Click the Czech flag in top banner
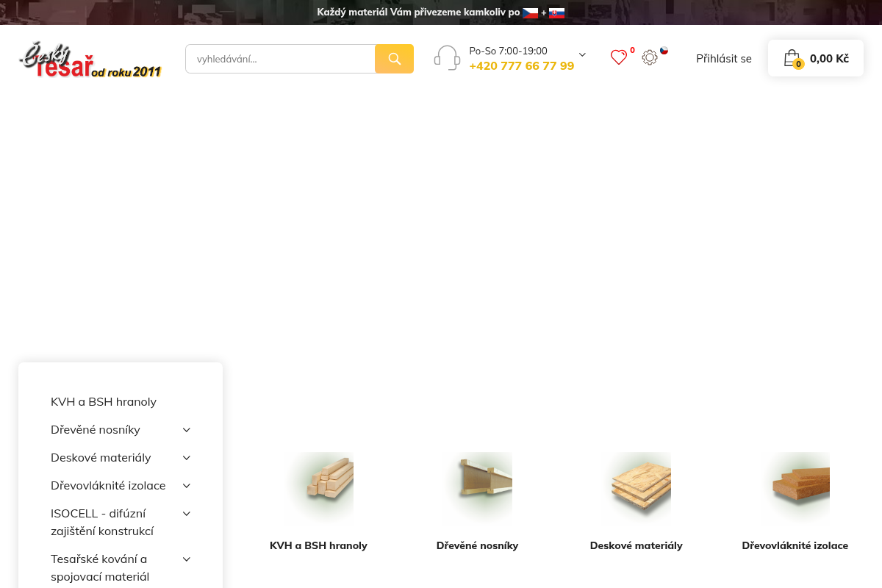 pos(531,12)
